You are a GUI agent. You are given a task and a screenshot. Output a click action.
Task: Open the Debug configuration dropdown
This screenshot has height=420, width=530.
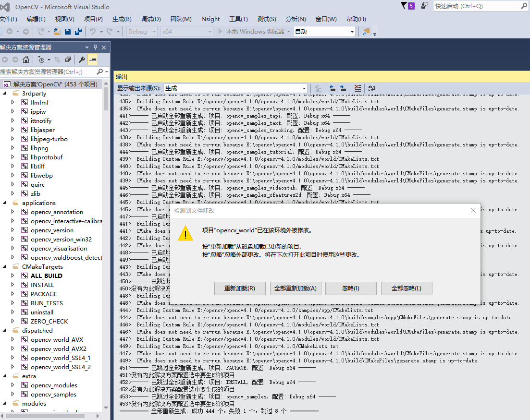pyautogui.click(x=142, y=31)
